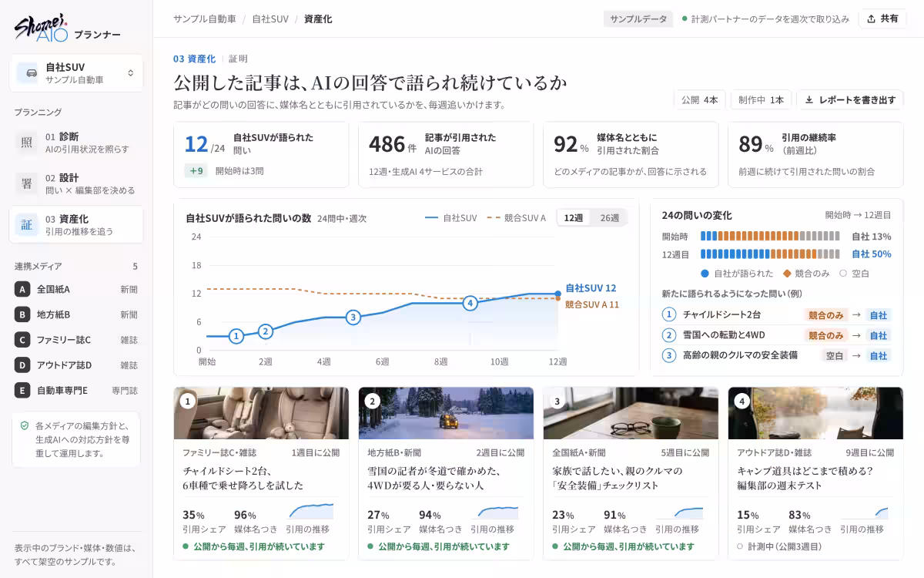Select media badge C for ファミリー誌C
924x578 pixels.
coord(22,340)
